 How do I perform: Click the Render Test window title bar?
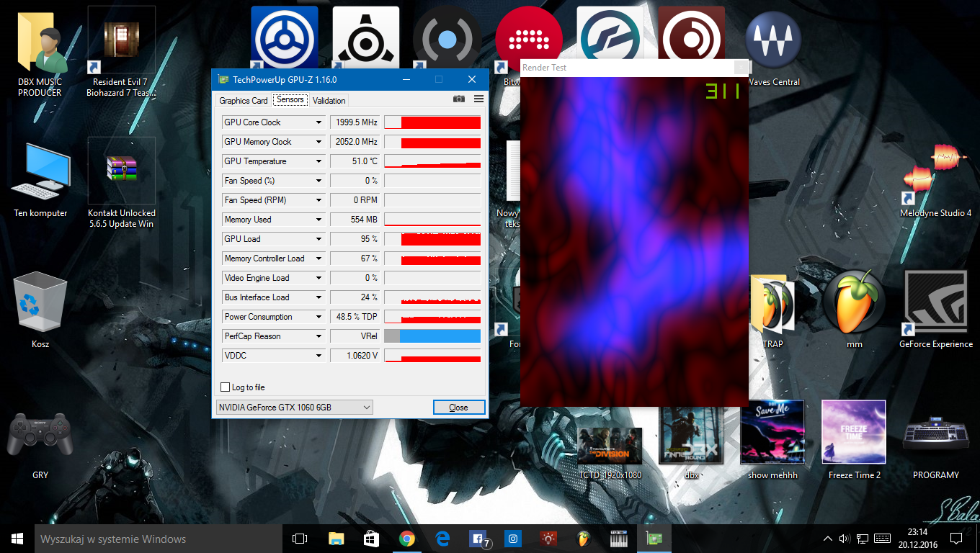point(634,68)
